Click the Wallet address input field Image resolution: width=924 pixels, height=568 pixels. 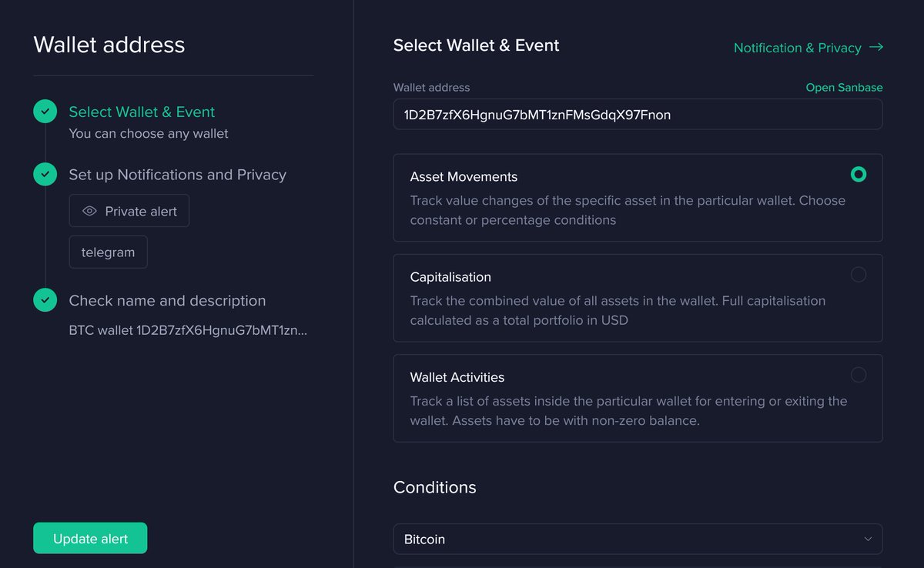[x=637, y=115]
